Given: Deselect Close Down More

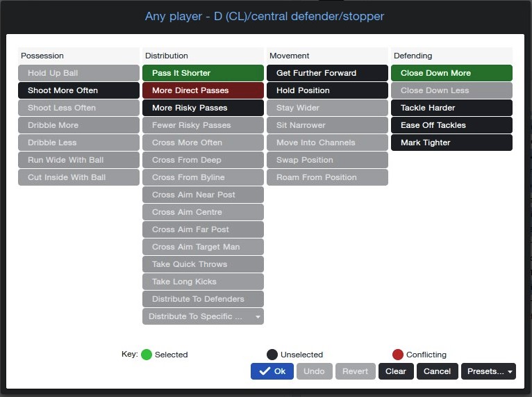Looking at the screenshot, I should [x=451, y=73].
